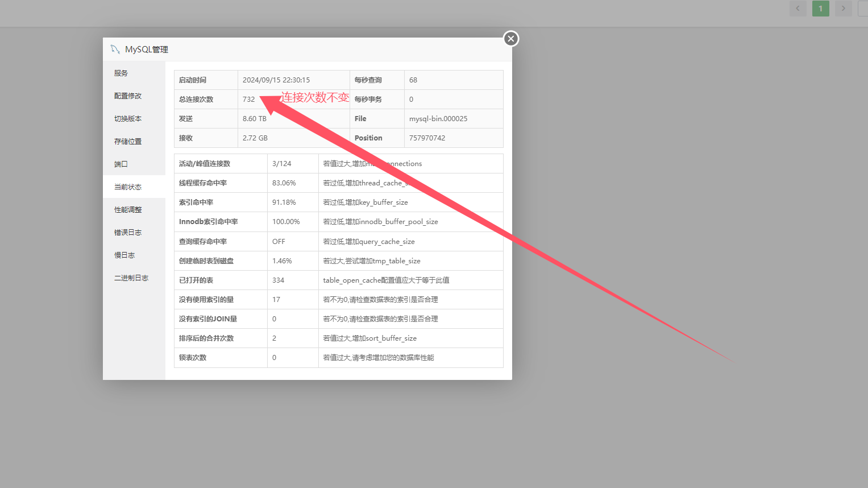Open the 存储位置 tab
Screen dimensions: 868x488
134,141
